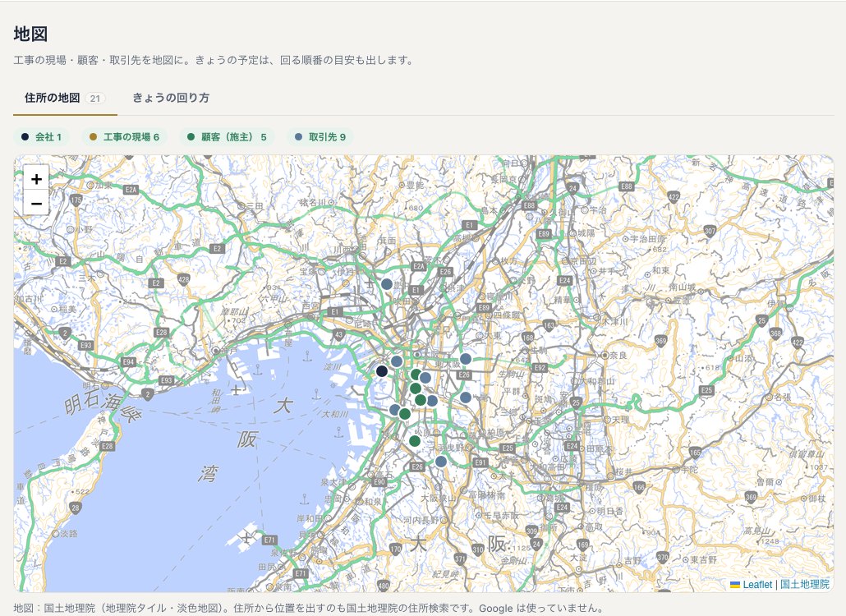846x616 pixels.
Task: Toggle the 取引先 9 legend chip
Action: click(320, 137)
